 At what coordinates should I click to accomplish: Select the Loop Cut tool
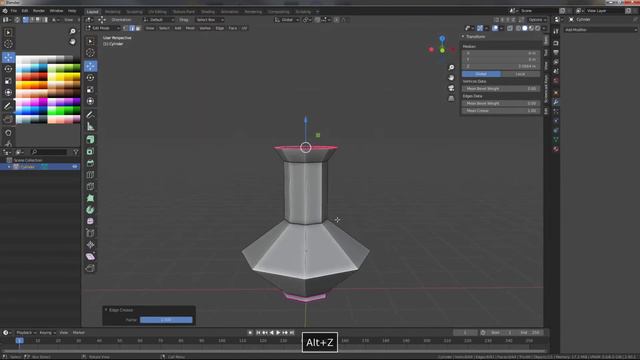pyautogui.click(x=90, y=175)
